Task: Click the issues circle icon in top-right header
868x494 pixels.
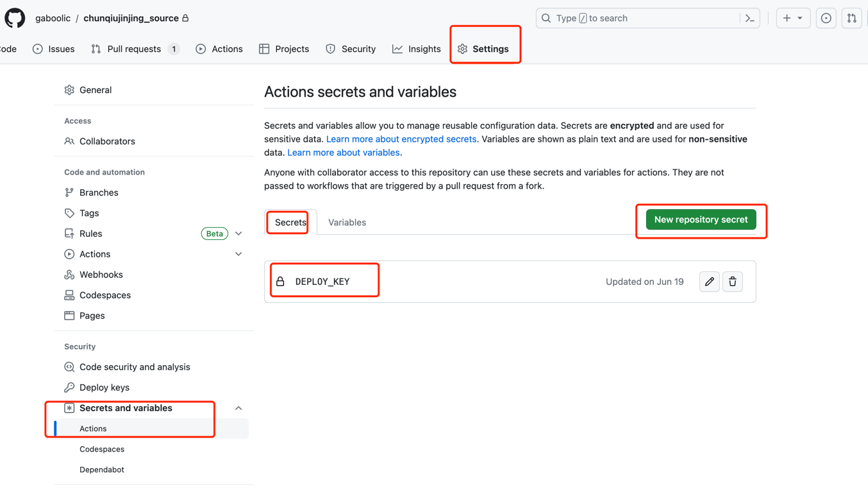Action: click(x=826, y=19)
